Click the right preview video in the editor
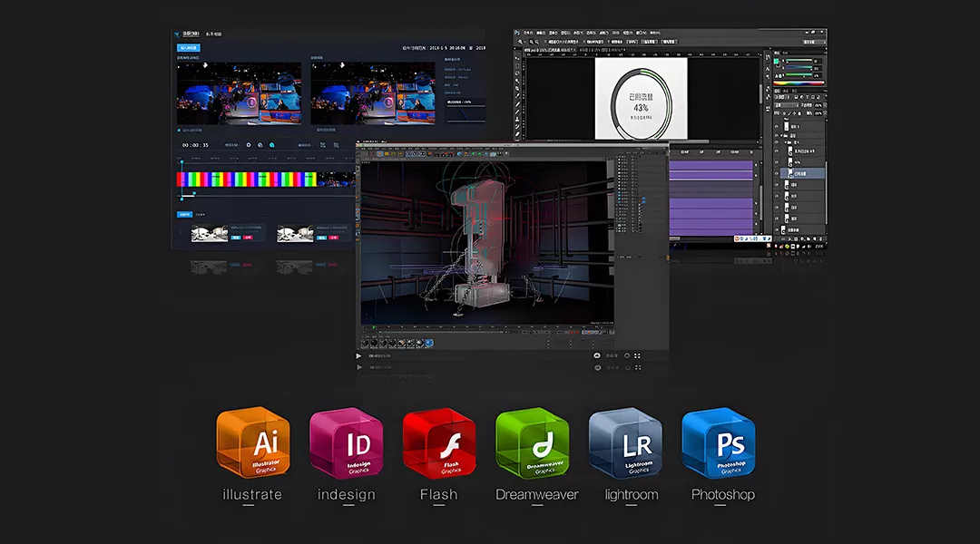The width and height of the screenshot is (980, 544). (x=373, y=93)
